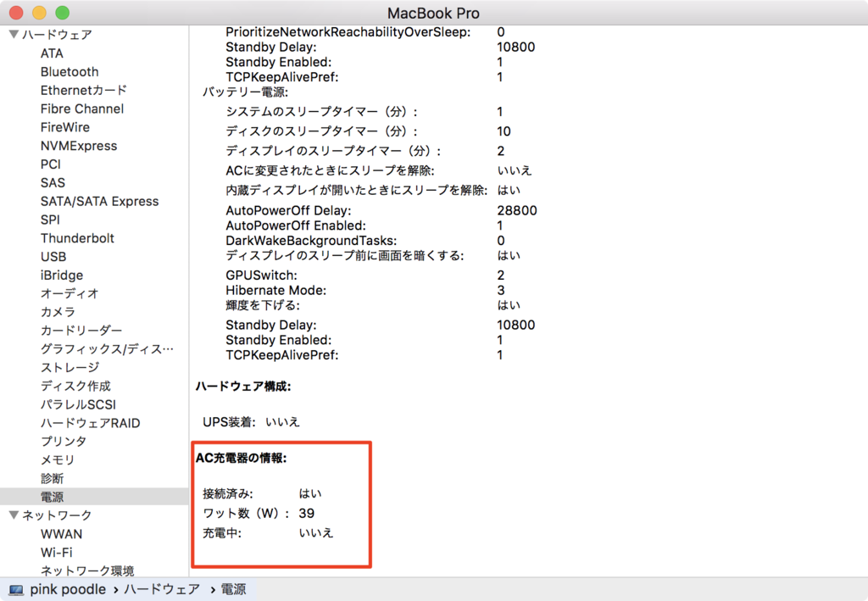Open グラフィックス/ディス… entry
The image size is (868, 601).
pos(107,349)
